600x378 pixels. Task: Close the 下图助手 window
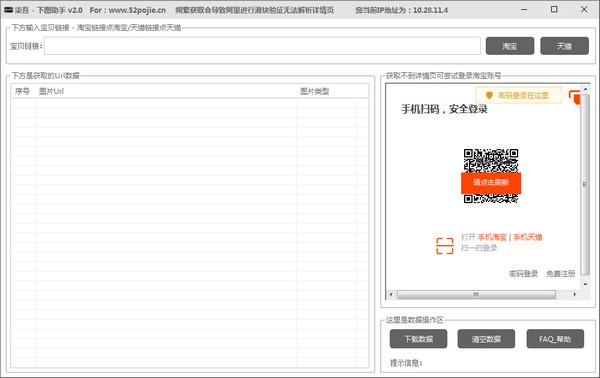[584, 10]
